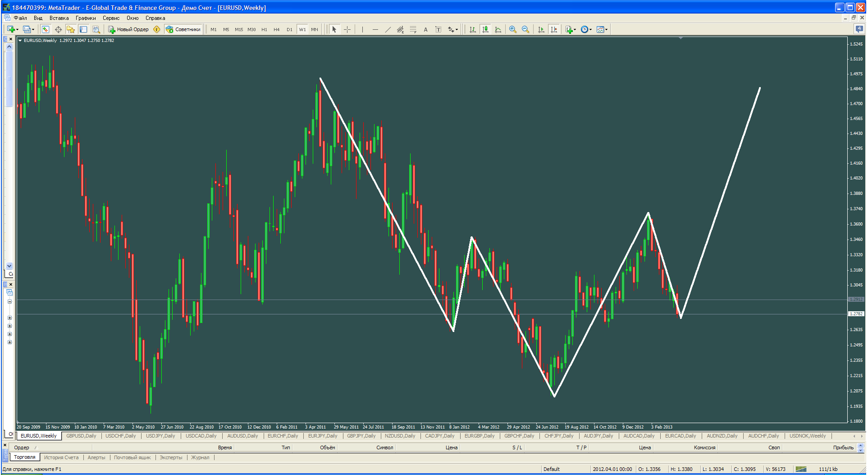
Task: Switch chart to line chart mode
Action: (498, 29)
